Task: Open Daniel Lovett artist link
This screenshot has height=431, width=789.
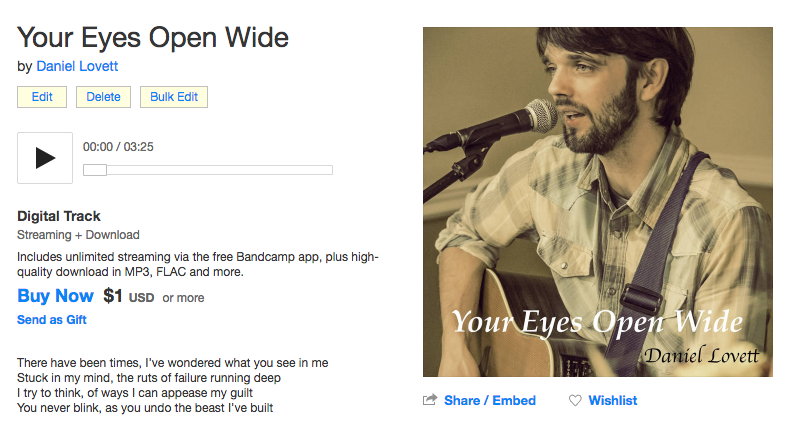Action: (77, 66)
